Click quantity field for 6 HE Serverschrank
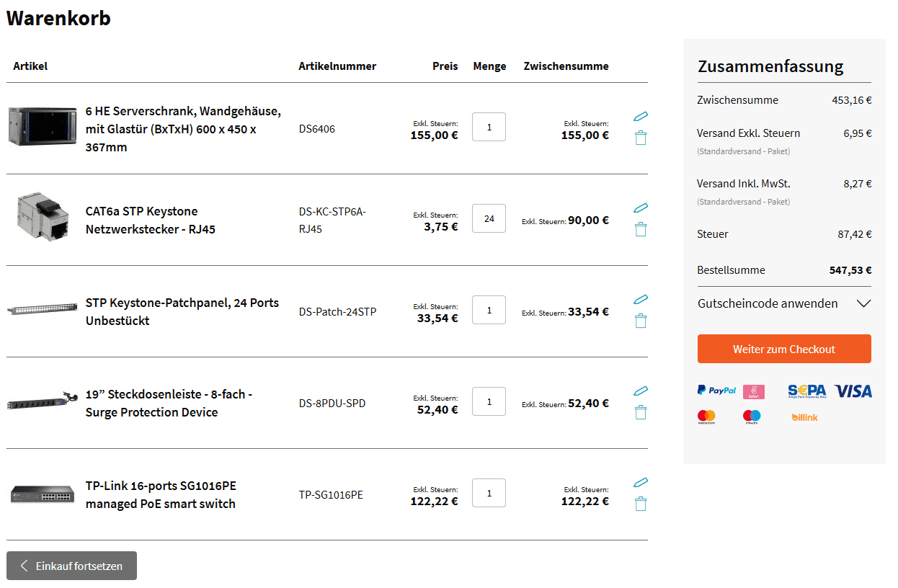The width and height of the screenshot is (898, 588). click(489, 127)
